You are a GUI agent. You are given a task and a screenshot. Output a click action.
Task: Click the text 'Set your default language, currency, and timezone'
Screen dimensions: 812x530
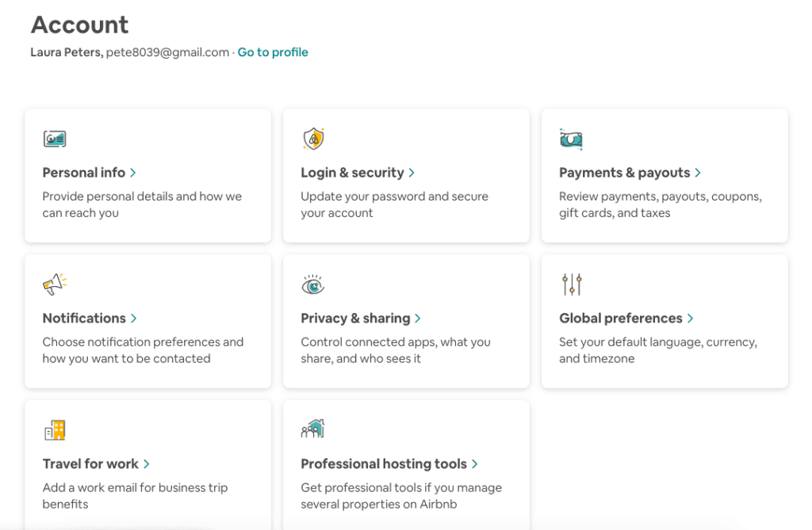pos(658,350)
